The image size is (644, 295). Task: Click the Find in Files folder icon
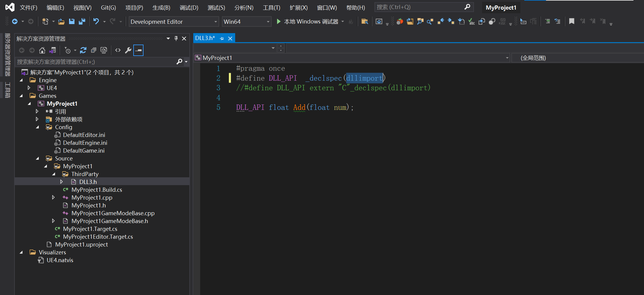click(x=365, y=21)
